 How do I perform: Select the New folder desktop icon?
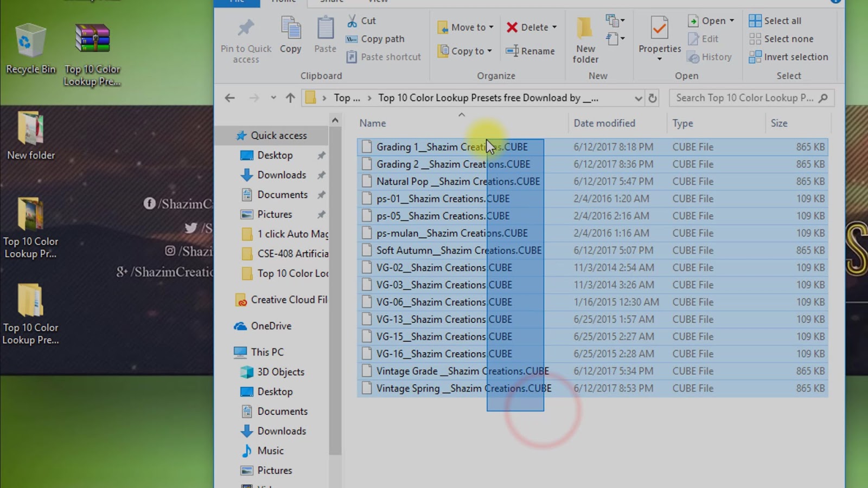[x=31, y=136]
